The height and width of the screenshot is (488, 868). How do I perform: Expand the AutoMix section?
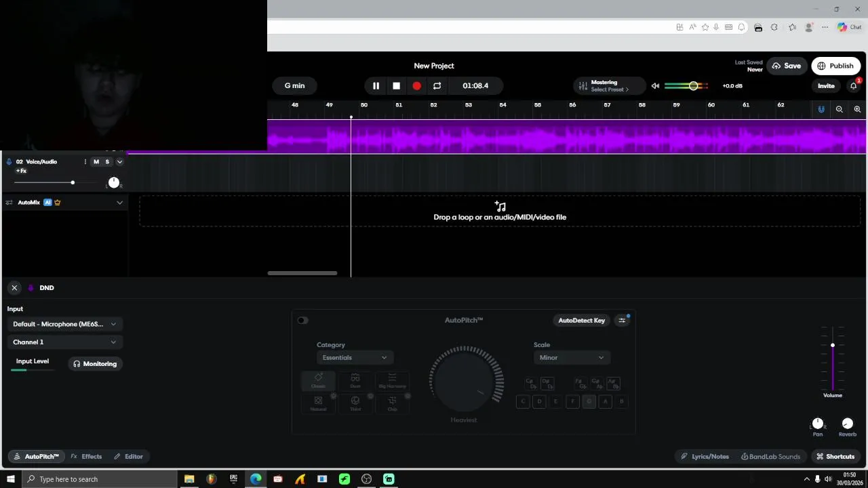(119, 203)
